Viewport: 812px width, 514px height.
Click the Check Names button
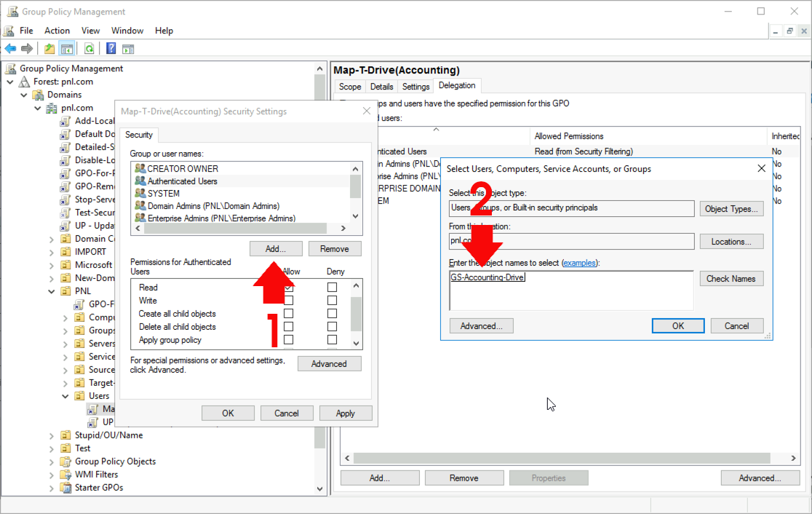tap(731, 278)
